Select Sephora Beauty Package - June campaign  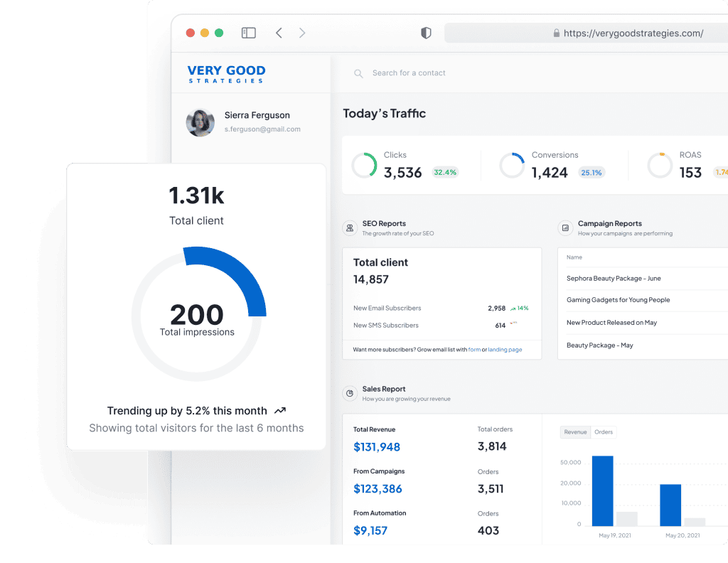click(614, 279)
